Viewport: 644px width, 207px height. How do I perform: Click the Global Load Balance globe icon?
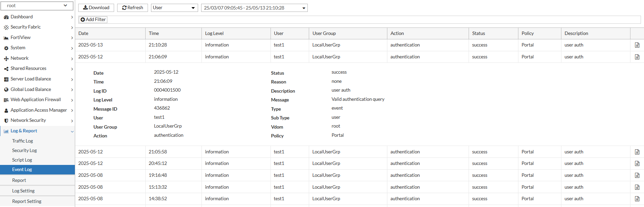click(x=6, y=90)
